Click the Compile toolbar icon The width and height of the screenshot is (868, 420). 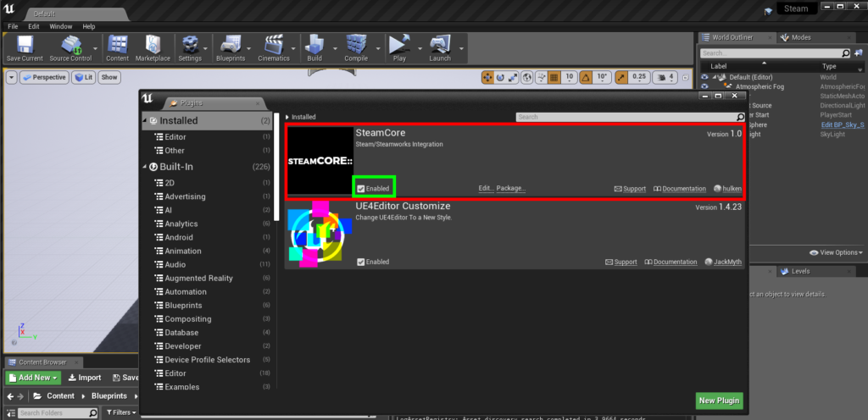pyautogui.click(x=356, y=48)
